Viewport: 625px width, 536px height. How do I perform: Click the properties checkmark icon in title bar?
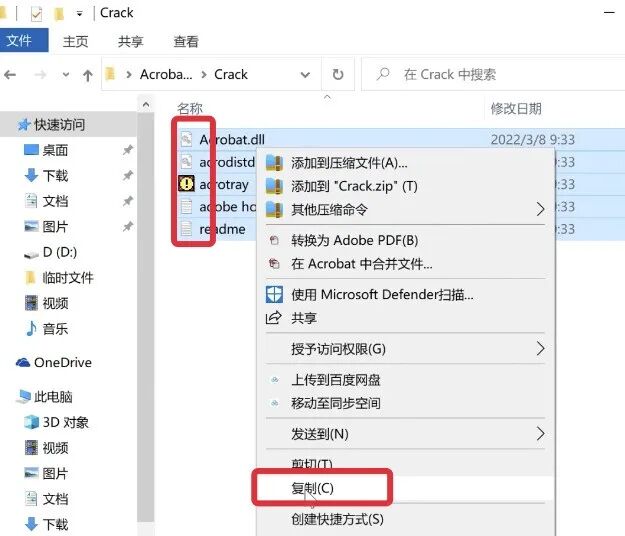(x=36, y=14)
